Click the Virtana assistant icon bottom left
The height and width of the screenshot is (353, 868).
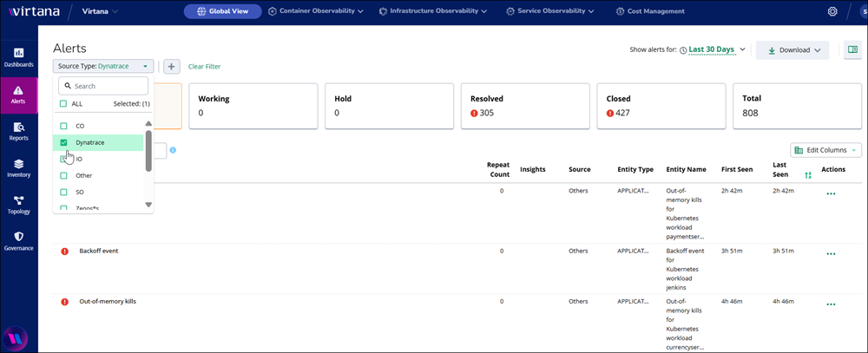pyautogui.click(x=14, y=338)
